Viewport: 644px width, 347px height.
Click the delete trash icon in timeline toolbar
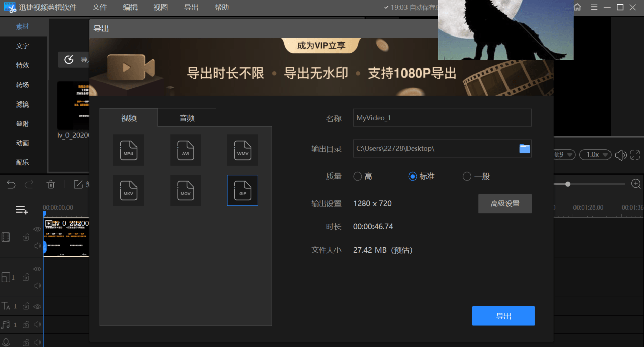click(x=51, y=184)
